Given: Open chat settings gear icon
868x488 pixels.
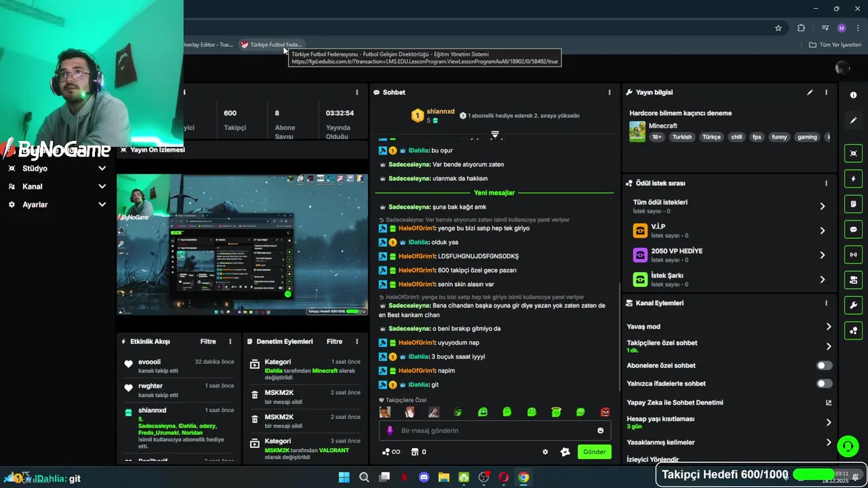Looking at the screenshot, I should coord(545,452).
